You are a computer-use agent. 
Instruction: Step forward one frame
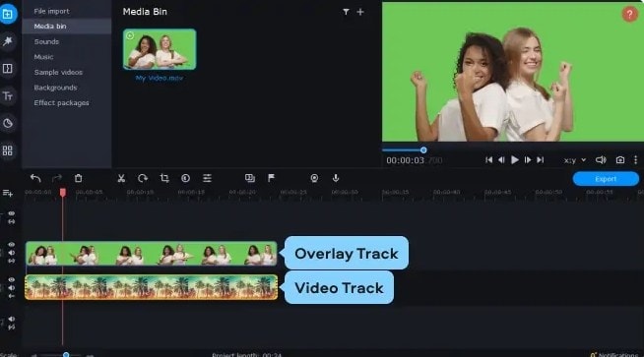coord(528,160)
